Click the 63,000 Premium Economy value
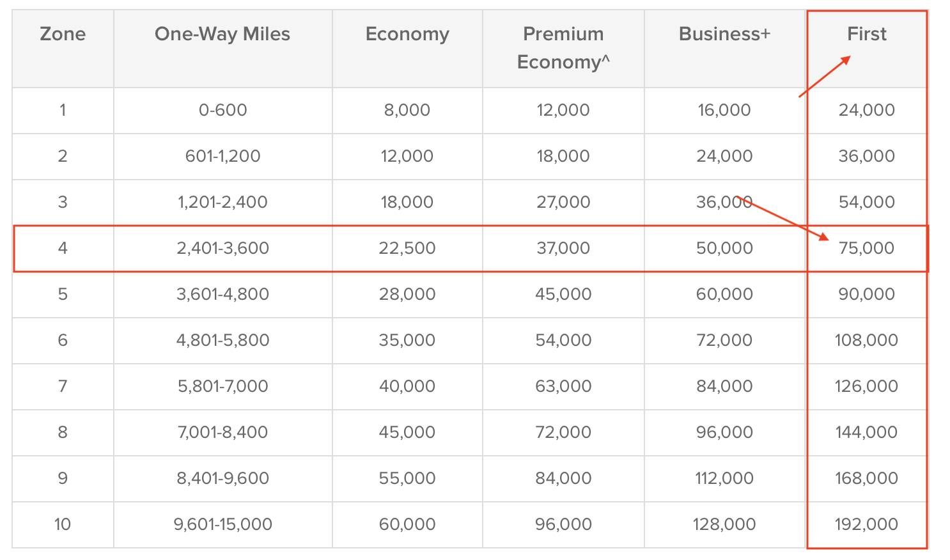This screenshot has width=950, height=560. click(563, 386)
